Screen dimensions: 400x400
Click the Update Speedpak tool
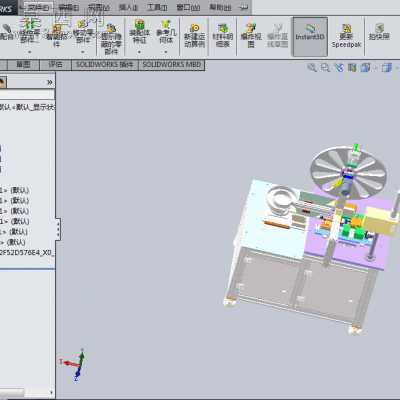pos(346,36)
